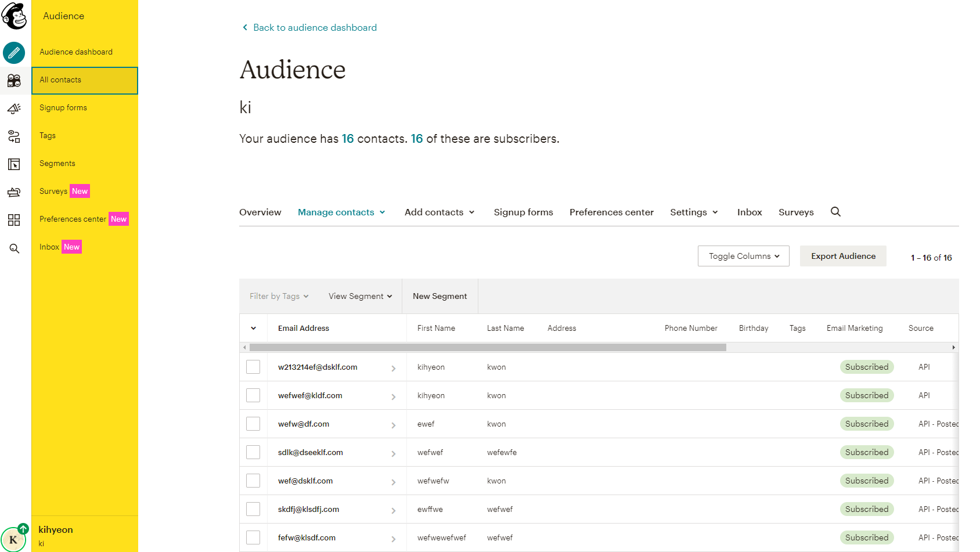980x552 pixels.
Task: Select the Audience icon in left rail
Action: point(14,81)
